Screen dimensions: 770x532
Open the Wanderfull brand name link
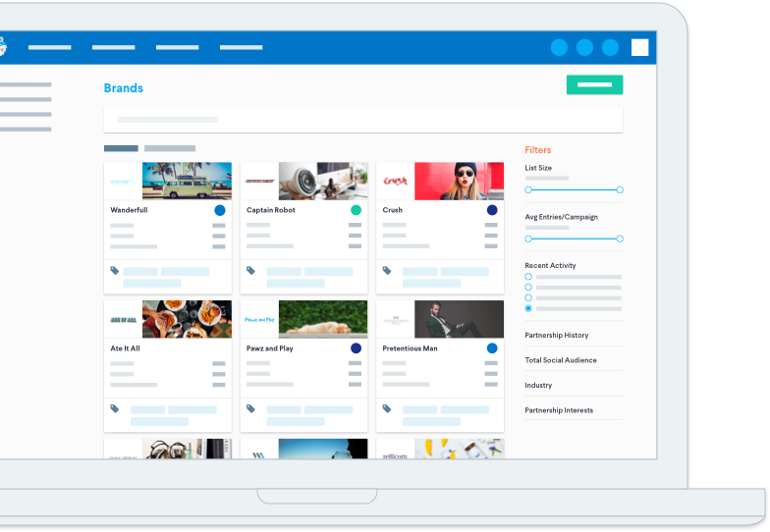click(x=129, y=210)
